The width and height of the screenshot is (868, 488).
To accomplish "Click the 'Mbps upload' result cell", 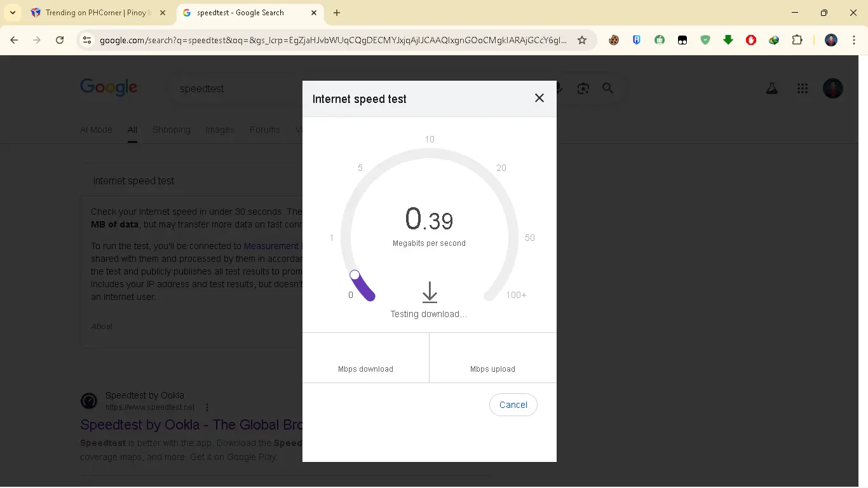I will point(493,358).
